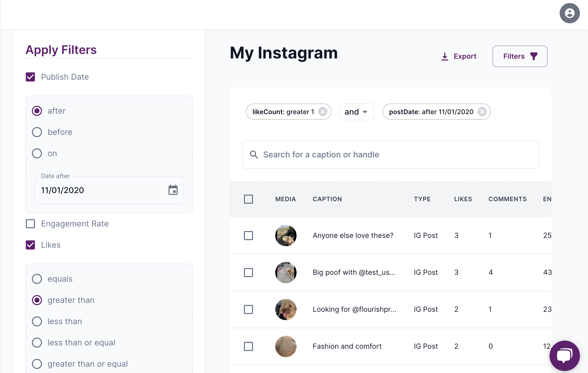The width and height of the screenshot is (588, 373).
Task: Select 'less than or equal' radio option
Action: click(37, 343)
